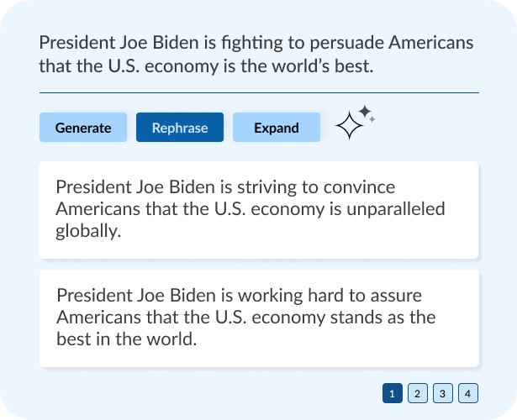The width and height of the screenshot is (517, 420).
Task: Go to page 1 of results
Action: [392, 392]
